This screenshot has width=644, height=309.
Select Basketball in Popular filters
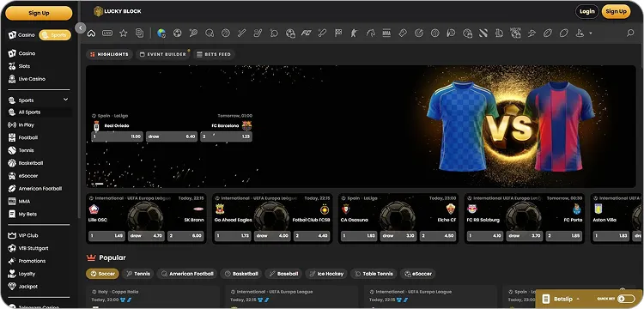point(241,274)
